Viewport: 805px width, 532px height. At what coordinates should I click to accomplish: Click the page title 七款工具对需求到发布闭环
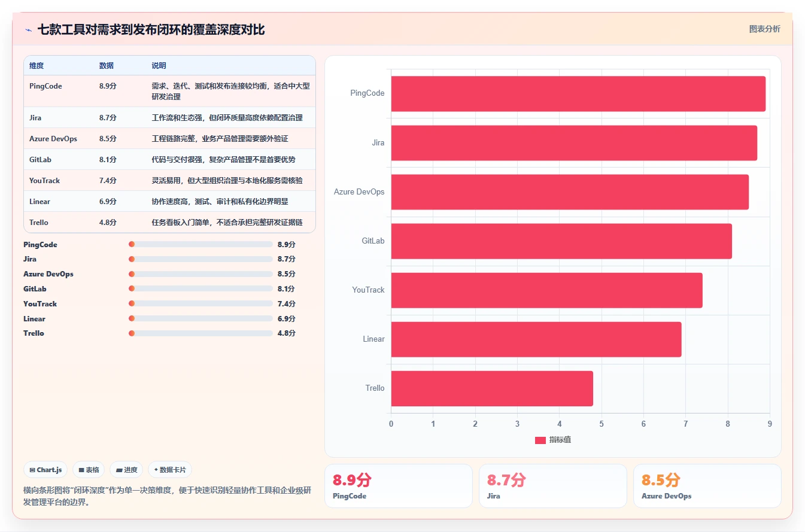[x=151, y=29]
